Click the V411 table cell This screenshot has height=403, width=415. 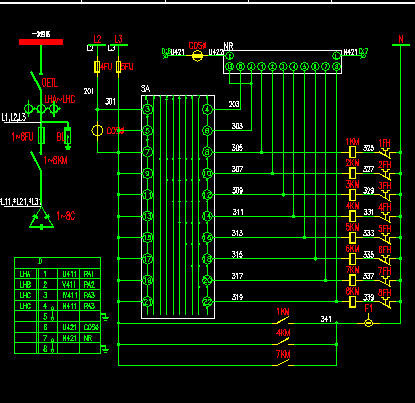click(x=69, y=285)
